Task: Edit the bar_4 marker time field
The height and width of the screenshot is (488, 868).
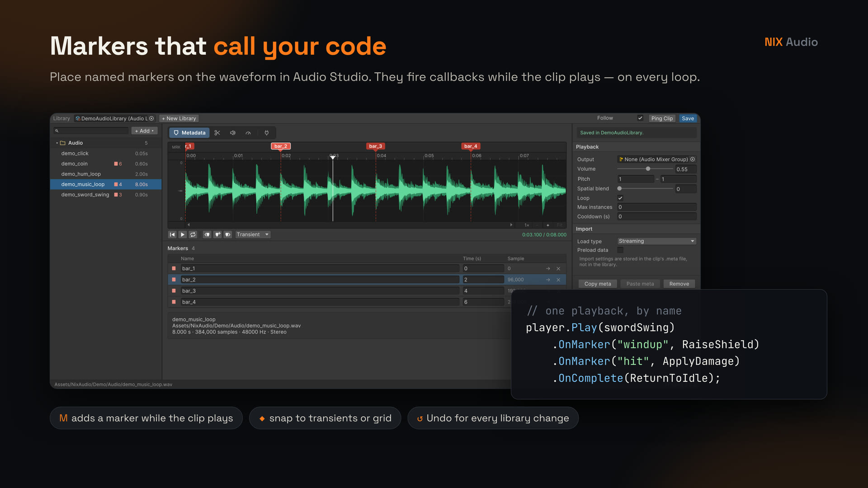Action: point(483,302)
